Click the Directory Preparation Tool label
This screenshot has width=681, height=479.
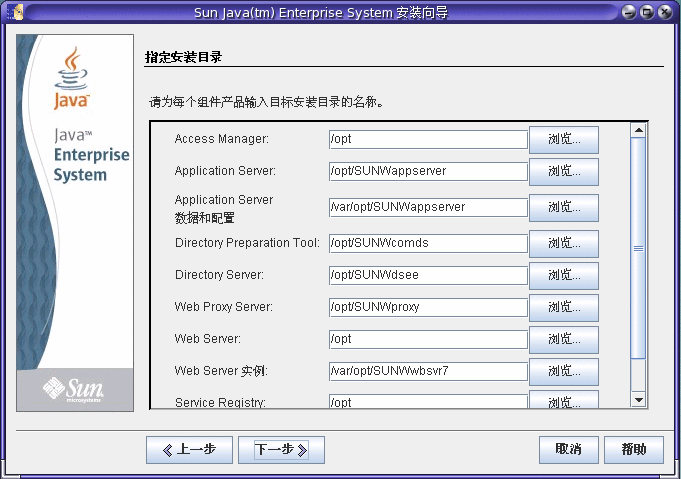pos(247,243)
